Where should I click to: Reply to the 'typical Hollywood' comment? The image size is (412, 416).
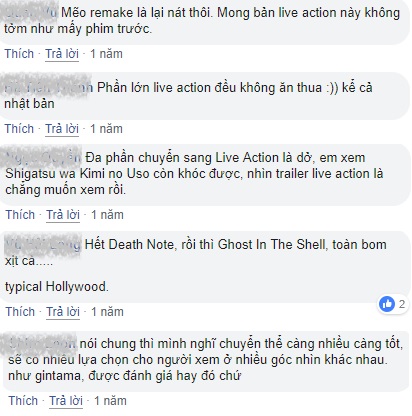pos(63,311)
